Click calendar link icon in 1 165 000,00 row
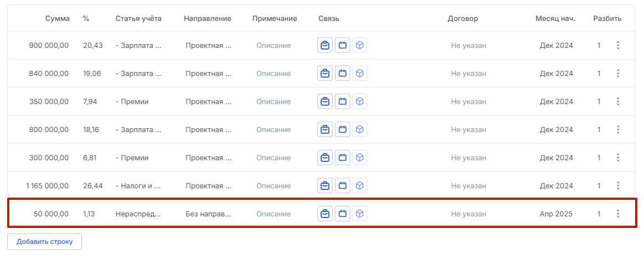644x256 pixels. [x=343, y=186]
